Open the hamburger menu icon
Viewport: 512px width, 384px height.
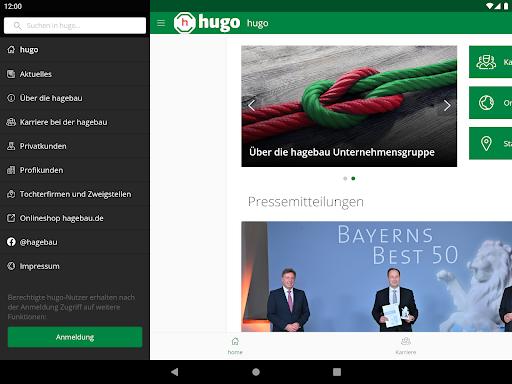pyautogui.click(x=161, y=23)
